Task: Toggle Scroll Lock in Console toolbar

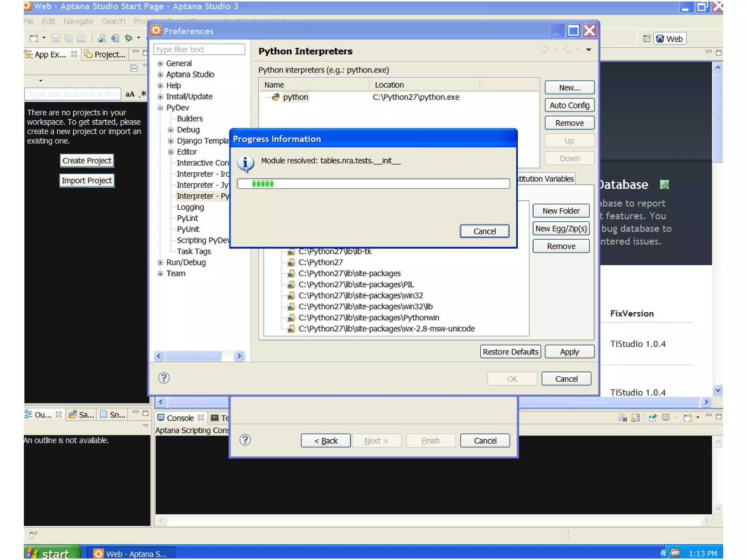Action: click(636, 418)
